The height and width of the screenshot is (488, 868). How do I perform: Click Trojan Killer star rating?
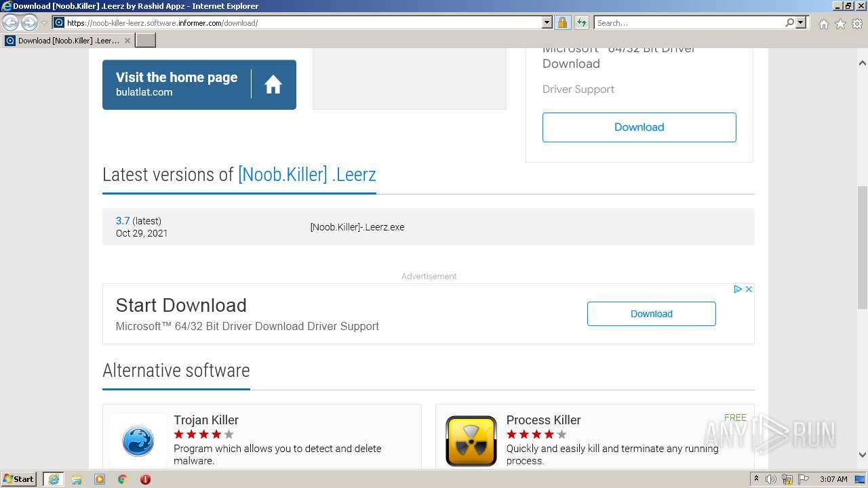point(203,434)
